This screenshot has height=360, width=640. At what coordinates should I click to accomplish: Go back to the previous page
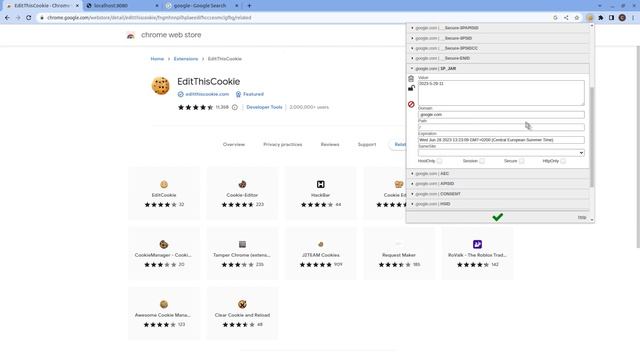coord(7,18)
